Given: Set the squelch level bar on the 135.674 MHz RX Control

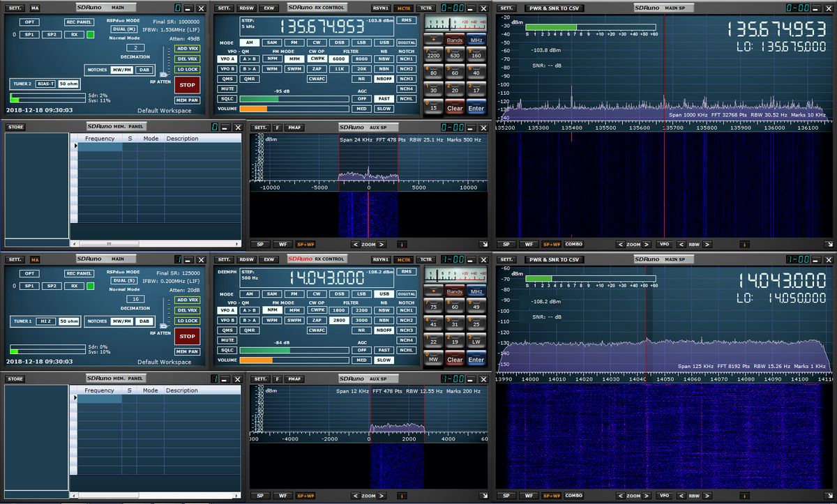Looking at the screenshot, I should [x=294, y=99].
